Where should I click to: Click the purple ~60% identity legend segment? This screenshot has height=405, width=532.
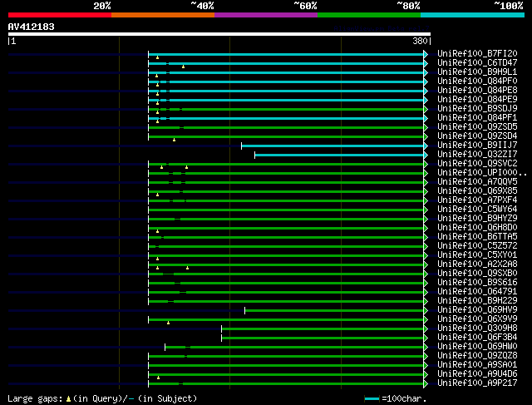[266, 15]
